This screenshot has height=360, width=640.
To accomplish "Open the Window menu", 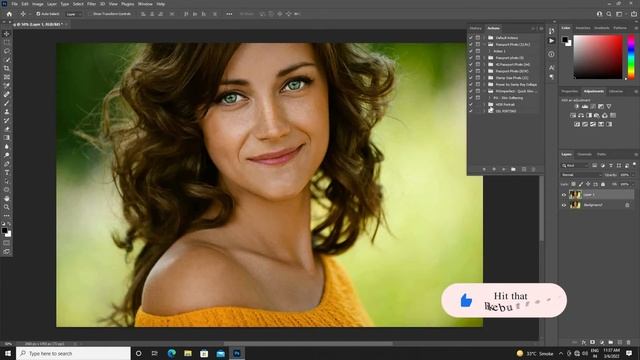I will click(145, 4).
